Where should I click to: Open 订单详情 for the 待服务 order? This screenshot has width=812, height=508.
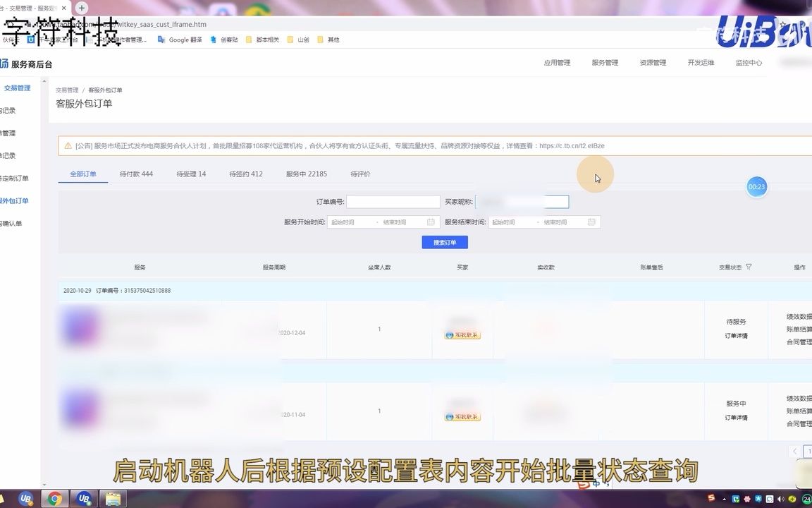[x=736, y=336]
